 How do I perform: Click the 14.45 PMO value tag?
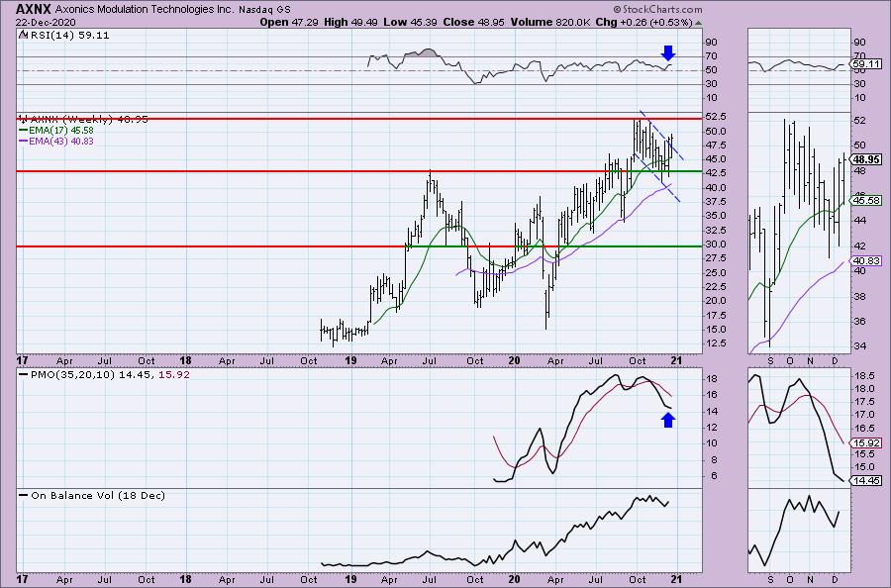click(x=866, y=481)
